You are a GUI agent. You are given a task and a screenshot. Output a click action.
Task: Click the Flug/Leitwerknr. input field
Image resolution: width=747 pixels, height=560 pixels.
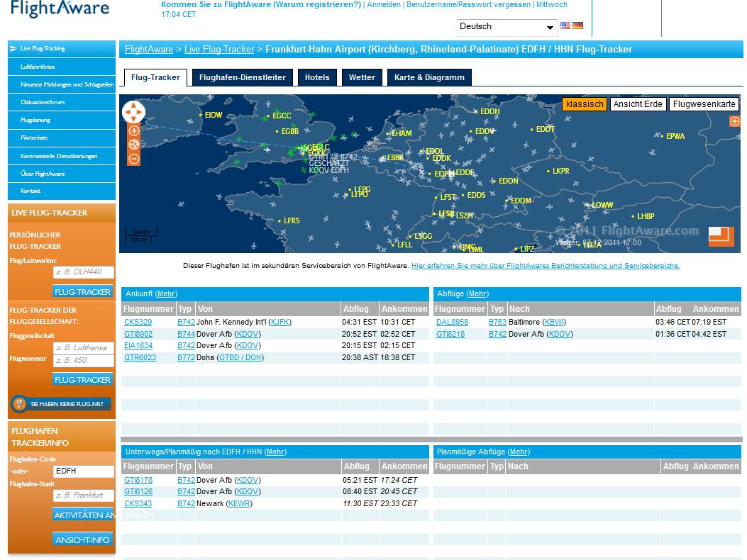tap(84, 271)
